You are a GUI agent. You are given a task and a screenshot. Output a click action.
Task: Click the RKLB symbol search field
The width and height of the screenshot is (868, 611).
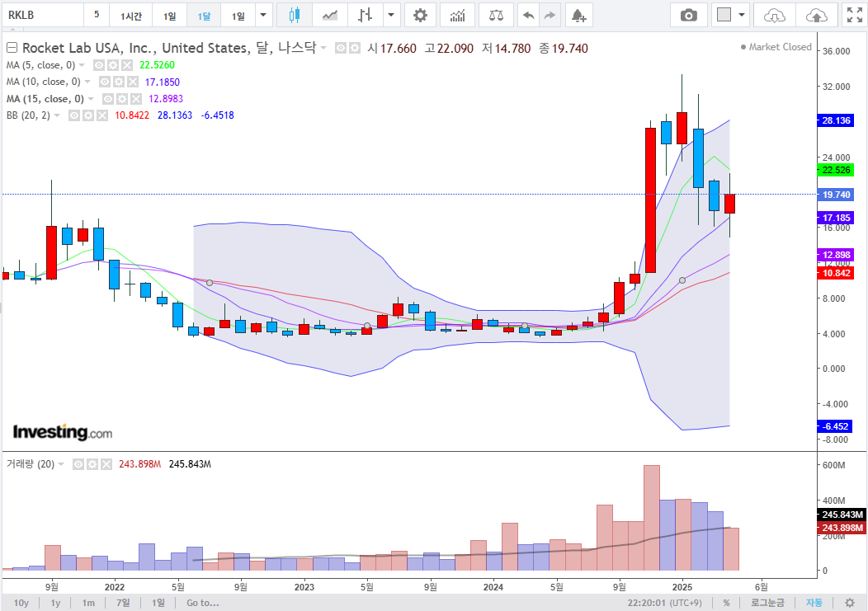[x=43, y=15]
